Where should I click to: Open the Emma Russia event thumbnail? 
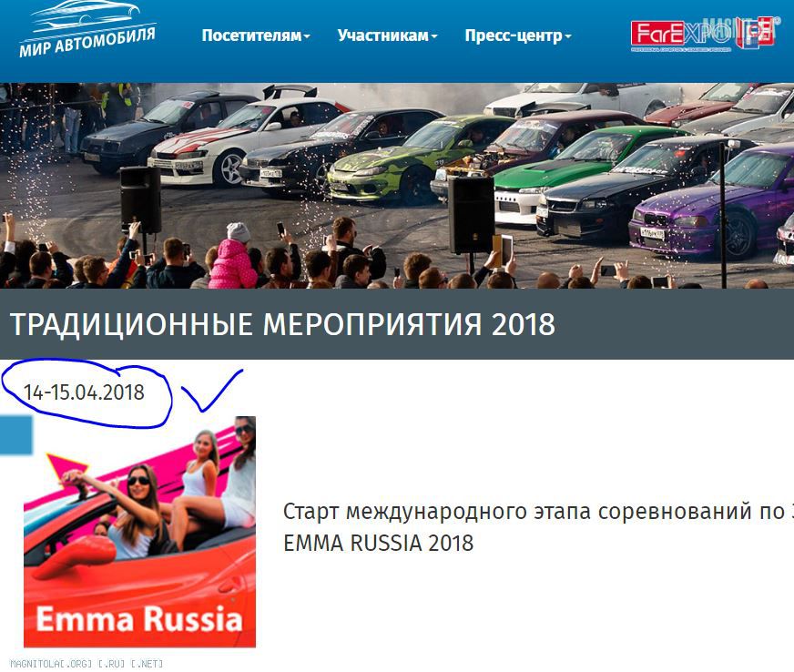139,532
